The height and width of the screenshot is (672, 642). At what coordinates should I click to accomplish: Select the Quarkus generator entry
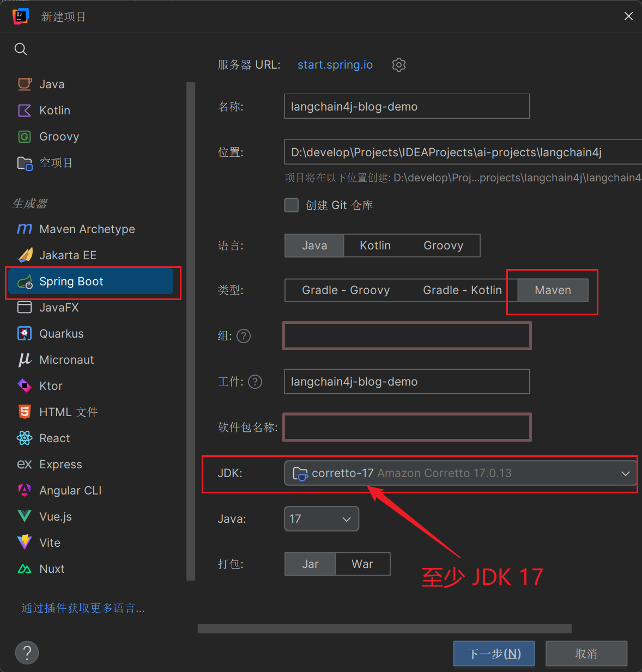(x=90, y=334)
